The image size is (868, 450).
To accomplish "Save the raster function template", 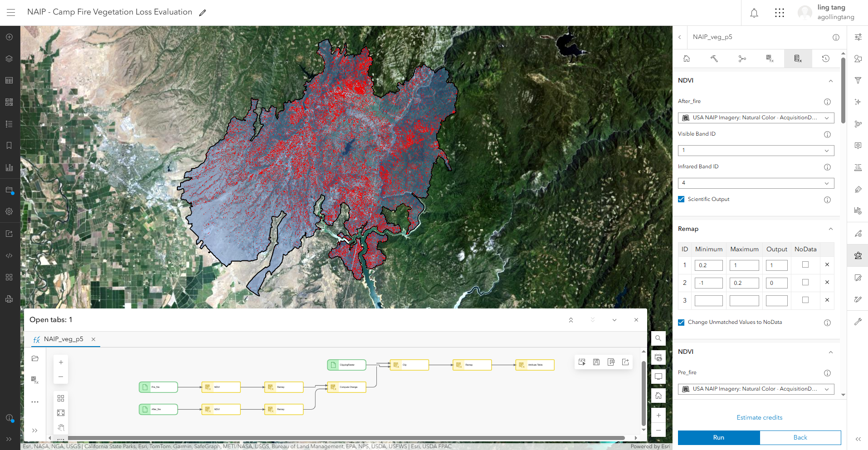I will [596, 362].
